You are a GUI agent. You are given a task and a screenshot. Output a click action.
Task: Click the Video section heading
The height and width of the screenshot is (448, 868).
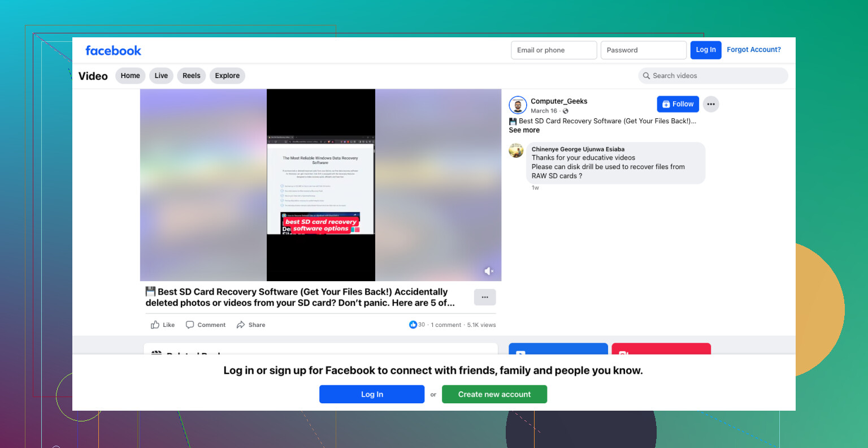(x=93, y=76)
